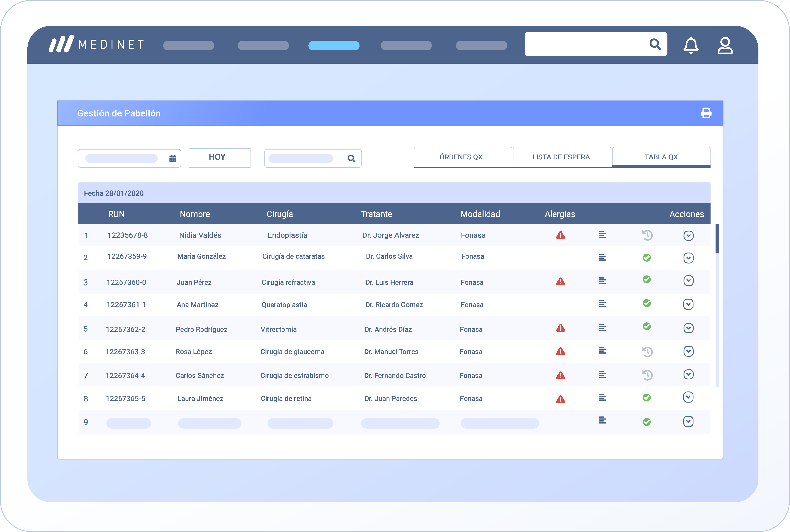This screenshot has width=790, height=532.
Task: Open notes icon for Juan Pérez
Action: [x=602, y=281]
